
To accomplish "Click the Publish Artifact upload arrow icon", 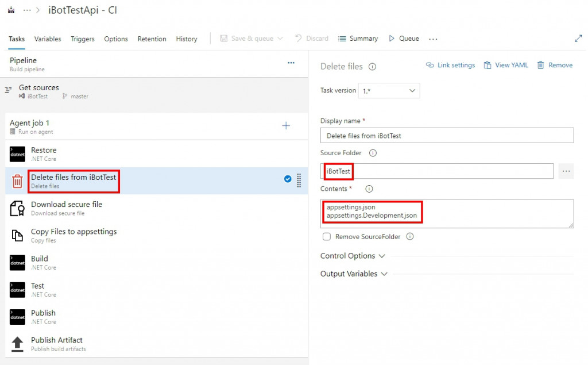I will click(17, 344).
